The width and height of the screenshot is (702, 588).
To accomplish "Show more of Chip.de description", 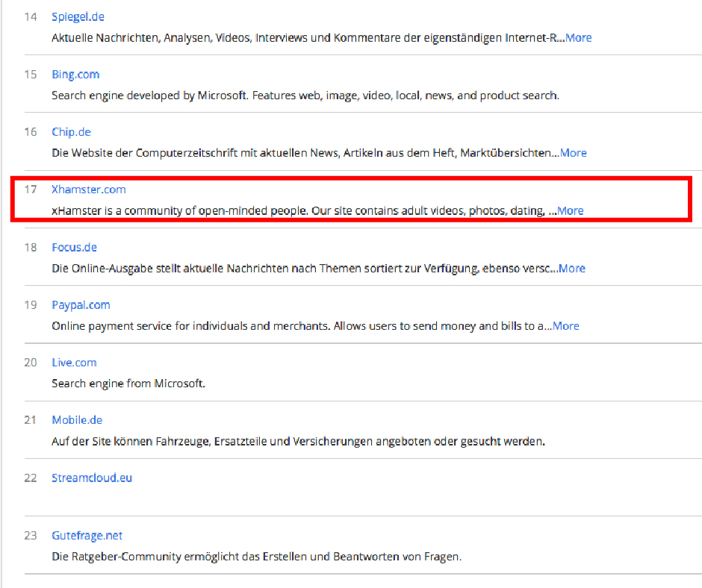I will pyautogui.click(x=573, y=153).
